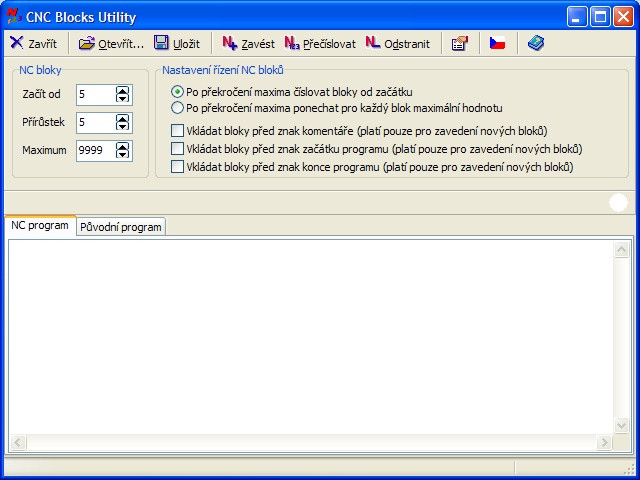Save the program with Uložit
This screenshot has height=480, width=640.
[177, 43]
